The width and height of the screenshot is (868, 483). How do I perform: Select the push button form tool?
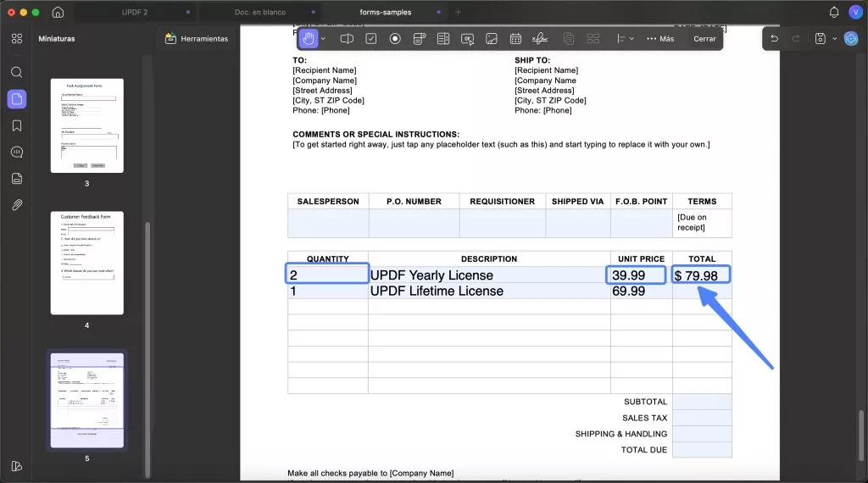[x=467, y=39]
